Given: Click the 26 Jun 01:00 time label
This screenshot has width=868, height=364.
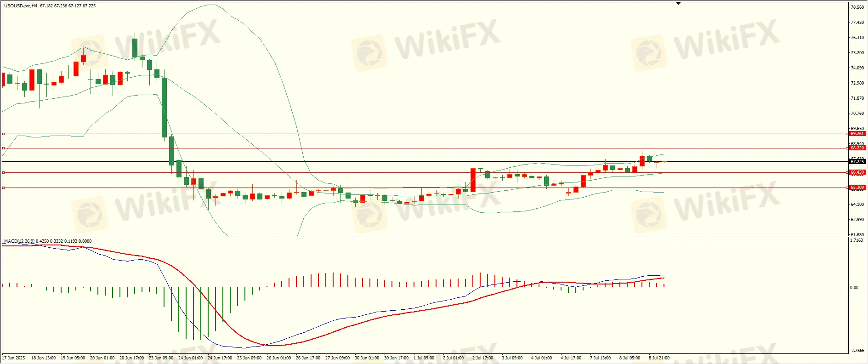Looking at the screenshot, I should click(x=278, y=358).
